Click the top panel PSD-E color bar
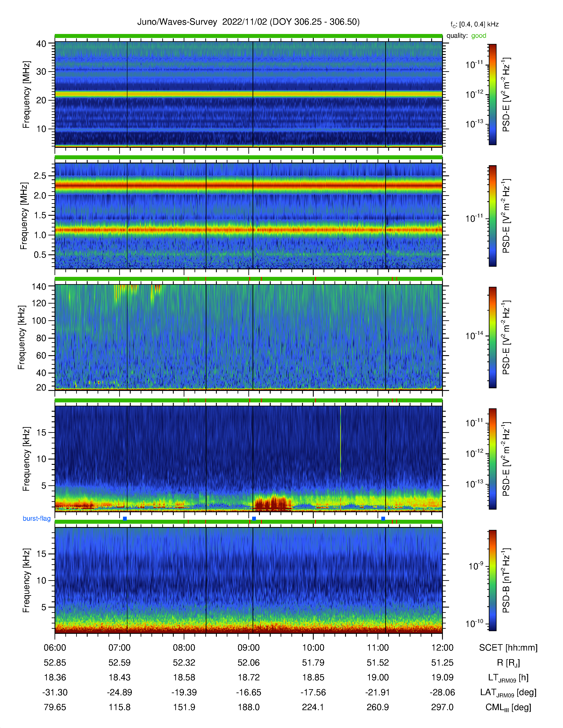The image size is (563, 728). click(x=492, y=94)
